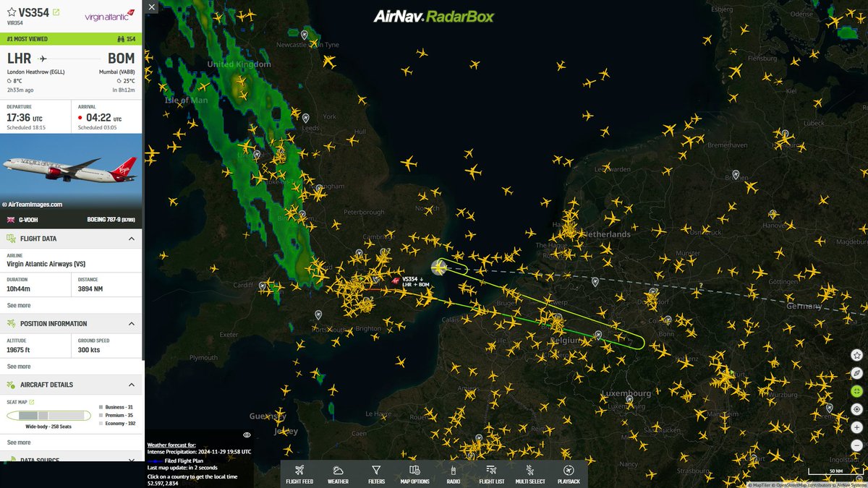Collapse the Flight Data section
Screen dimensions: 868x488
click(x=131, y=239)
